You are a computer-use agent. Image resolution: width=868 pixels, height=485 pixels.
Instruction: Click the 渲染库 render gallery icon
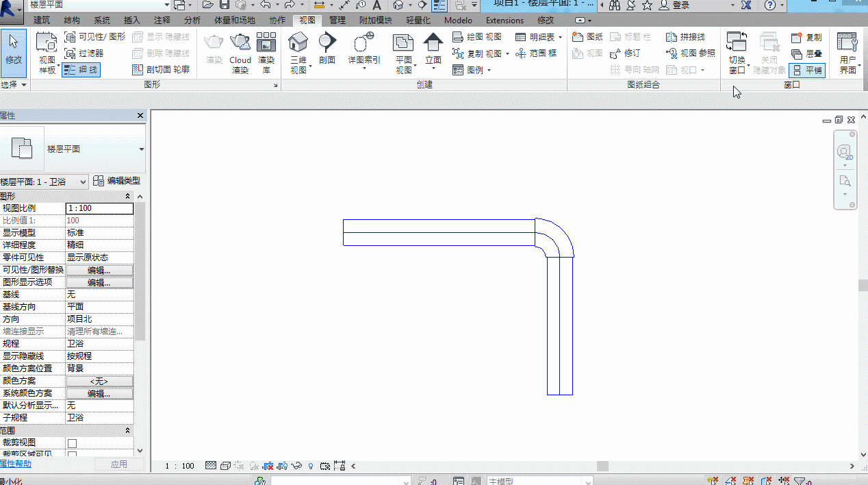(266, 53)
